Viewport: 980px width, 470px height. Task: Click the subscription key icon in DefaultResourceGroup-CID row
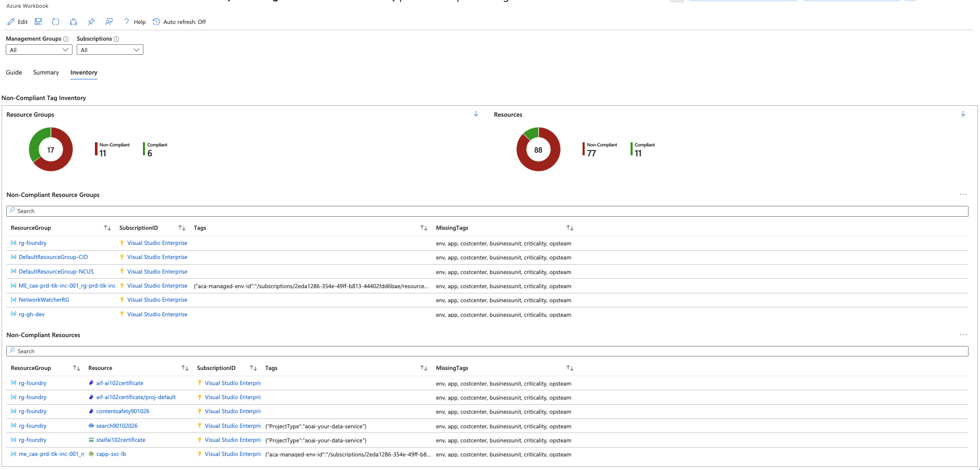122,257
